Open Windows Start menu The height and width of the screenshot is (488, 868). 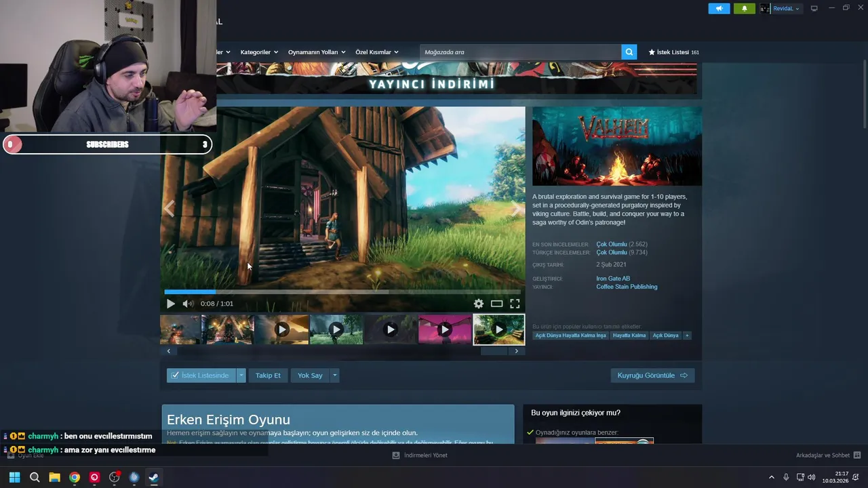(x=15, y=477)
